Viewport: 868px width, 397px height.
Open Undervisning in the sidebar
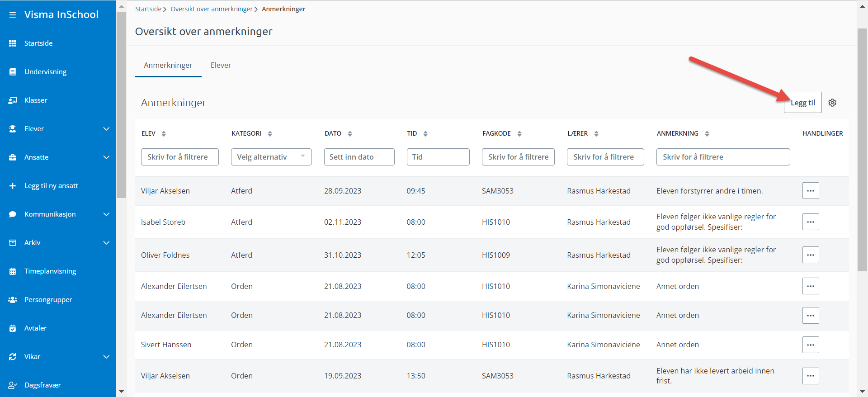[x=45, y=72]
